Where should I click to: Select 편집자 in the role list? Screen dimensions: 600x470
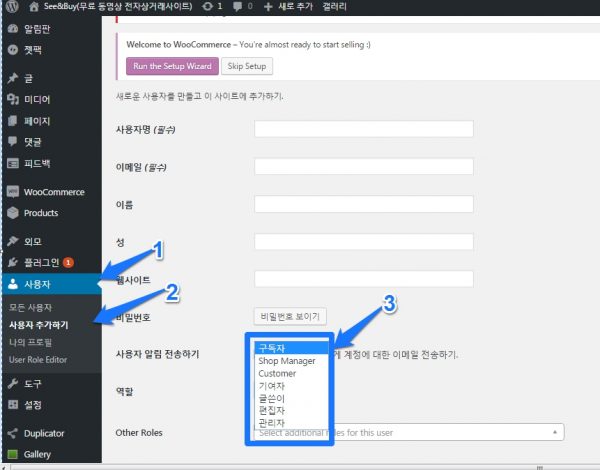[x=291, y=411]
